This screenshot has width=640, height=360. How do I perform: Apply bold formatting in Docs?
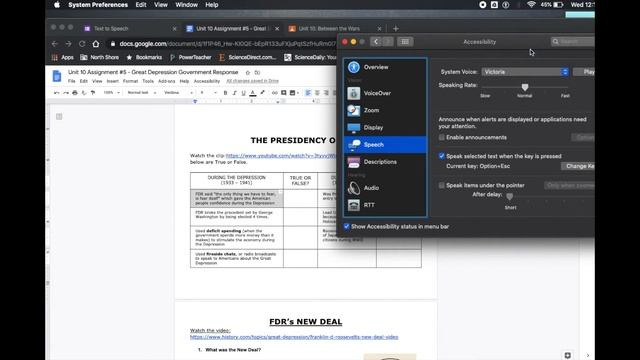tap(225, 93)
